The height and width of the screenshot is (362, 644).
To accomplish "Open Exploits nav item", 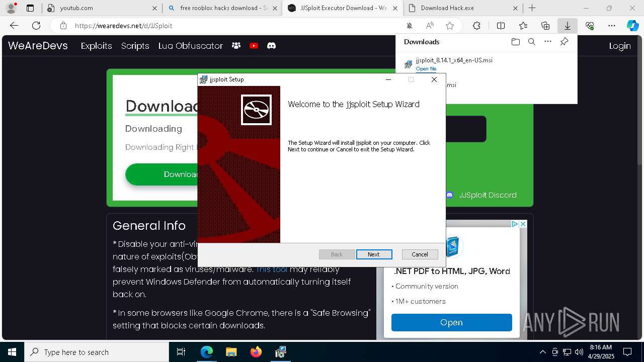I will (x=96, y=46).
